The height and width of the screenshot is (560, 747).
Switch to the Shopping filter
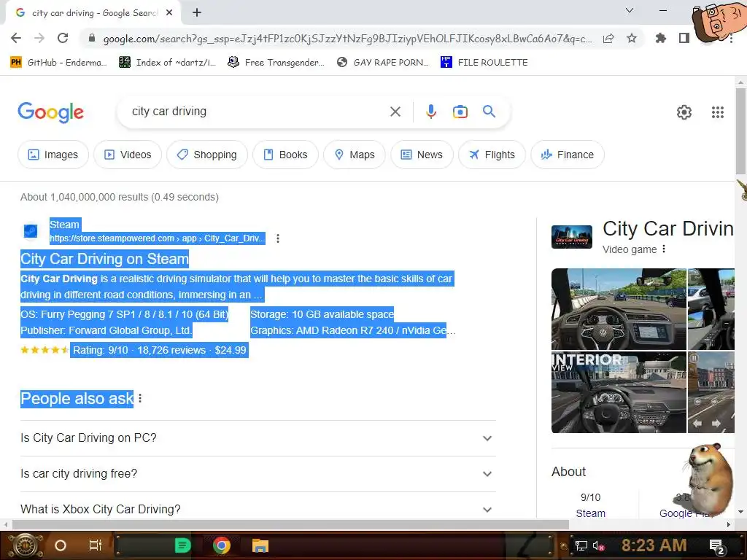207,155
